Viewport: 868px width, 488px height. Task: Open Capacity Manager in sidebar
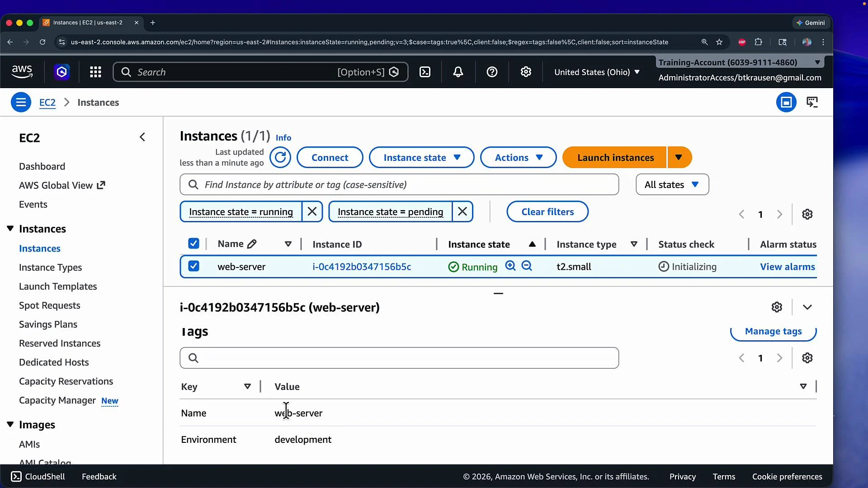tap(57, 400)
